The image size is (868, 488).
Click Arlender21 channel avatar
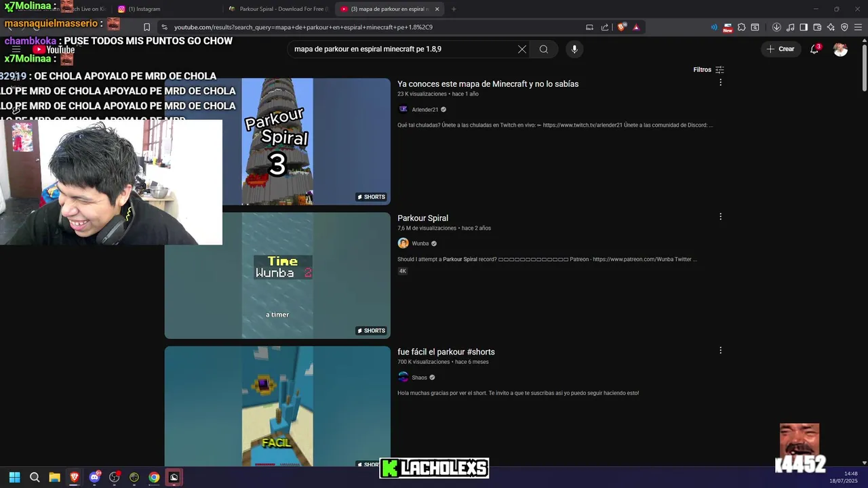tap(403, 109)
